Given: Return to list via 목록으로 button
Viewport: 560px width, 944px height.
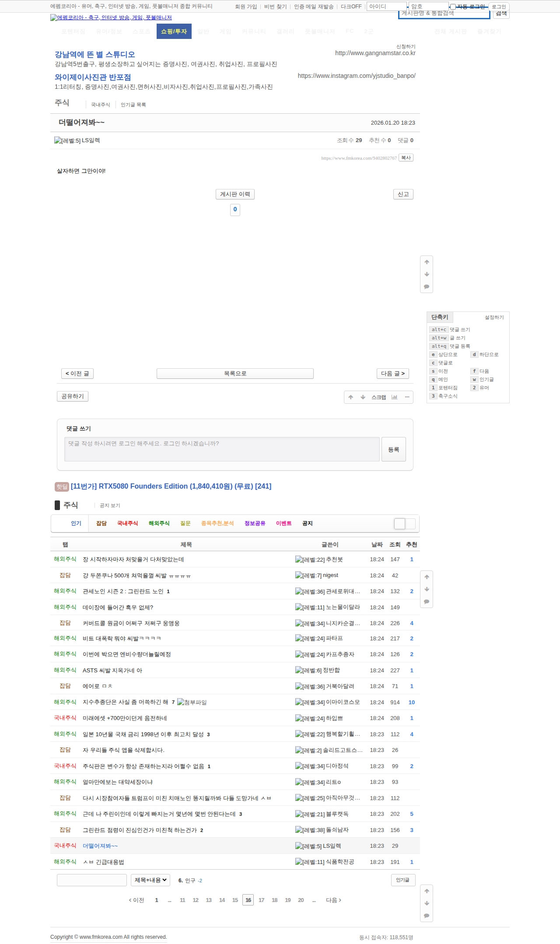Looking at the screenshot, I should point(235,374).
